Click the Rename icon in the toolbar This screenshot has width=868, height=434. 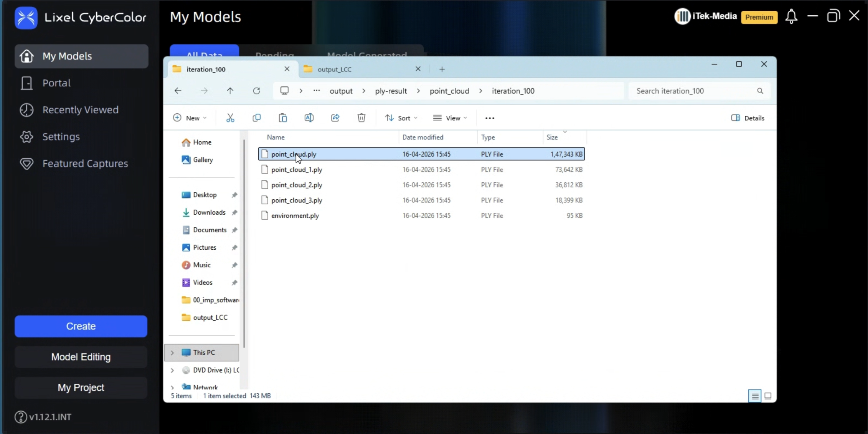309,118
